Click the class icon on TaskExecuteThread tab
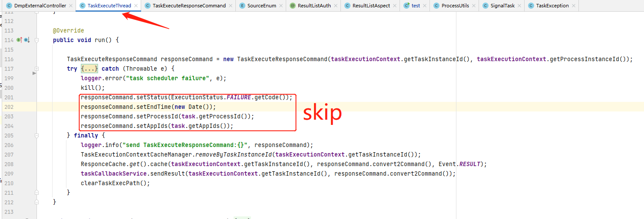 (82, 6)
